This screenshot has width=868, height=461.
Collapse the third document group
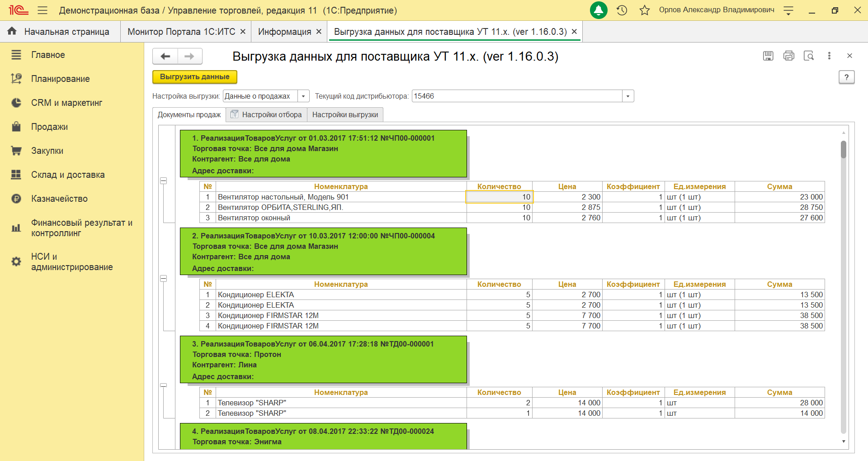click(164, 385)
